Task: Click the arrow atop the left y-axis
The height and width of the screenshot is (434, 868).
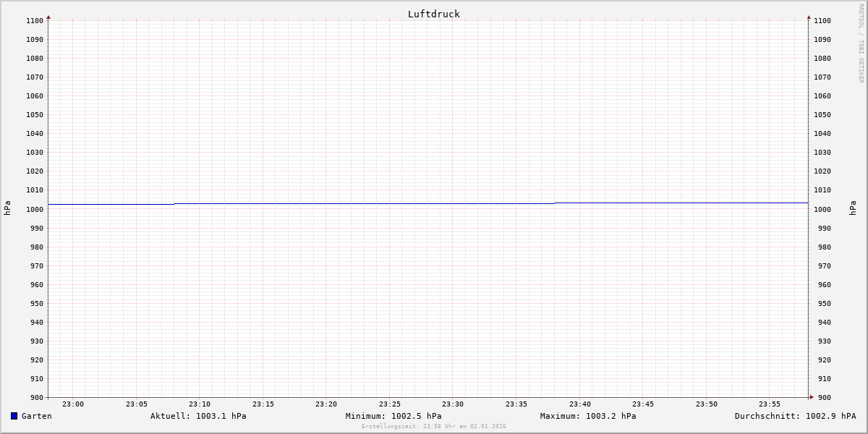Action: click(48, 17)
